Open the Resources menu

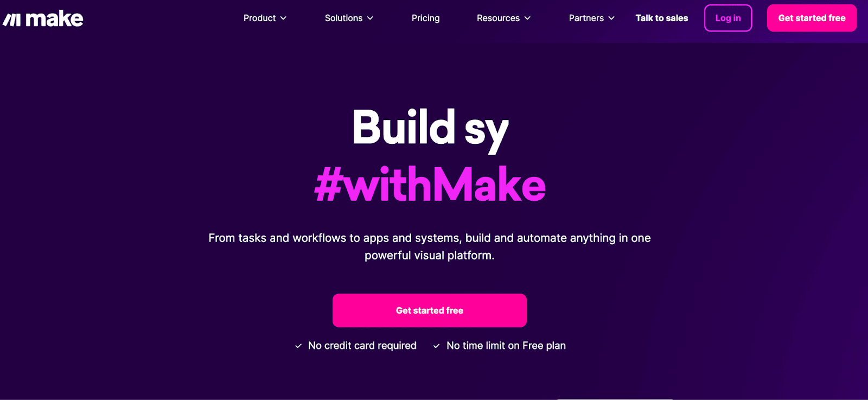[498, 18]
